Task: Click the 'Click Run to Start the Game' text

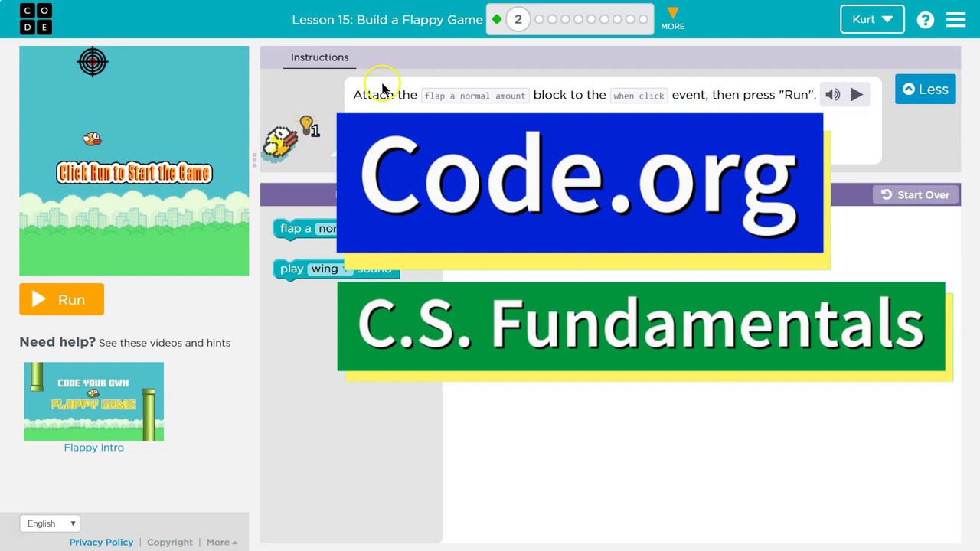Action: (x=134, y=173)
